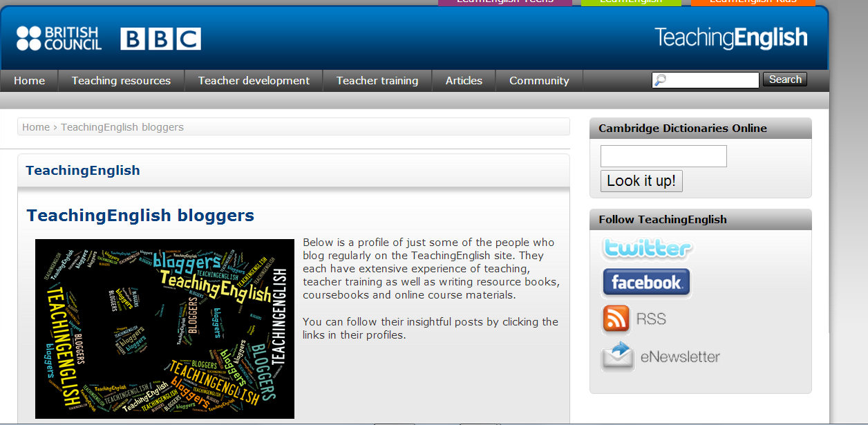
Task: Focus the Cambridge Dictionaries input field
Action: click(x=663, y=156)
